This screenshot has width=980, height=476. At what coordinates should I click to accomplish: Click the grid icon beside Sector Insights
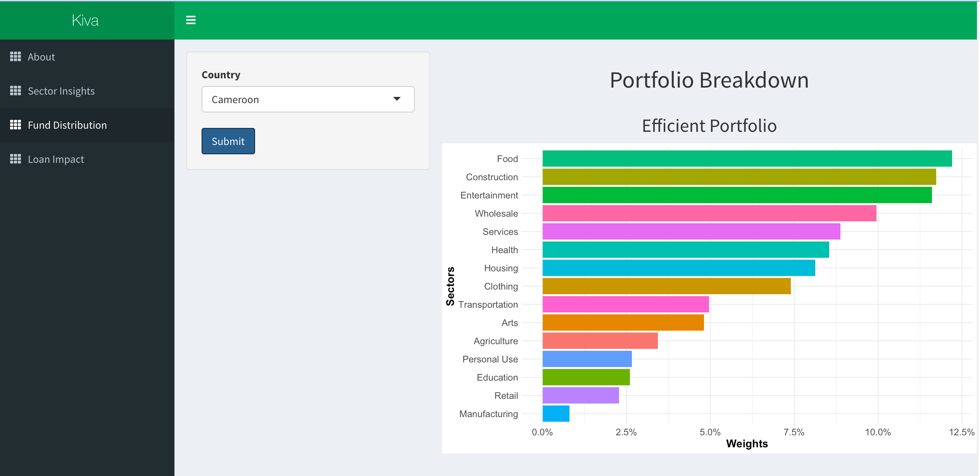click(16, 91)
